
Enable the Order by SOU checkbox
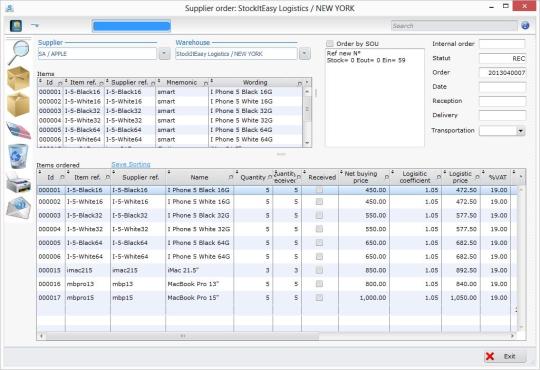click(330, 44)
